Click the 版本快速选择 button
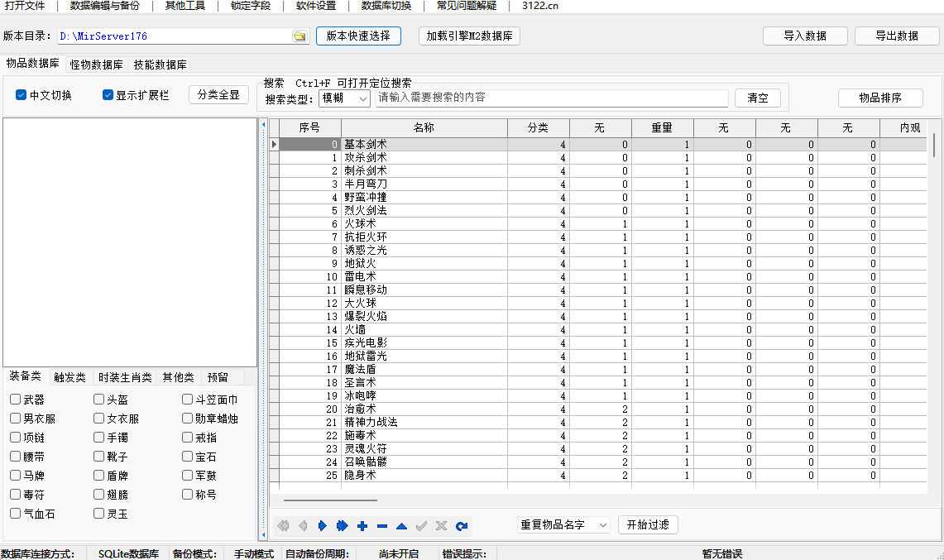 [358, 36]
